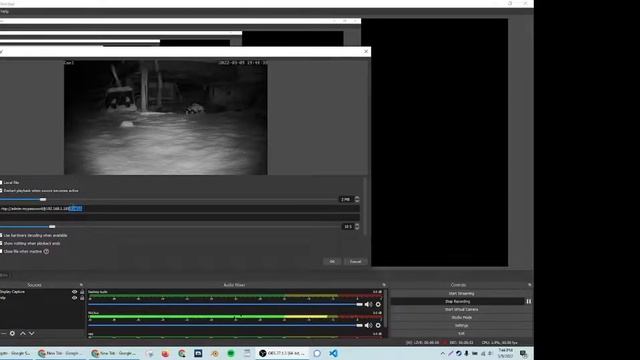Enable the Local File checkbox

coord(1,182)
